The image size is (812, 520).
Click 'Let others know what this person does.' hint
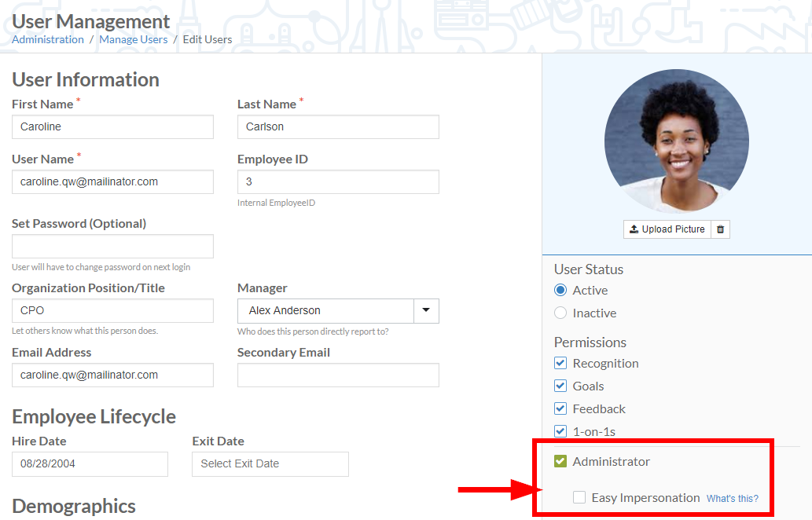85,331
